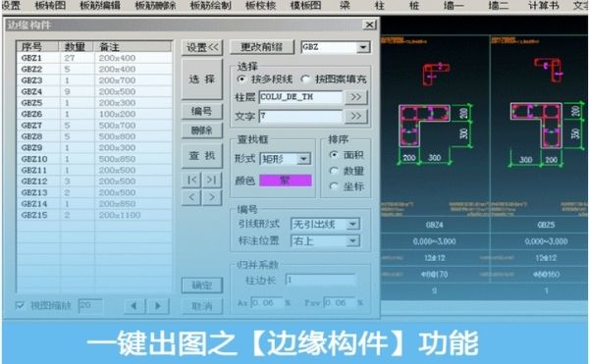Select GBZ12 row in list
The height and width of the screenshot is (364, 589).
(94, 182)
